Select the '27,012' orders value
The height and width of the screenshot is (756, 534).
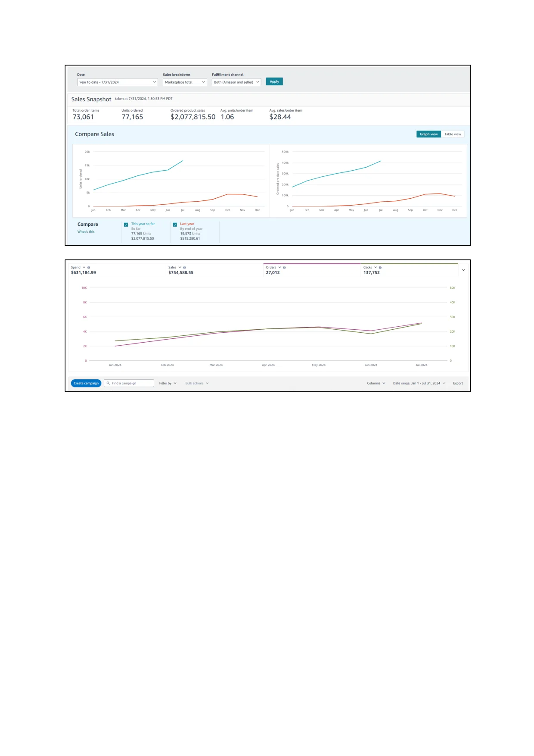pos(273,273)
